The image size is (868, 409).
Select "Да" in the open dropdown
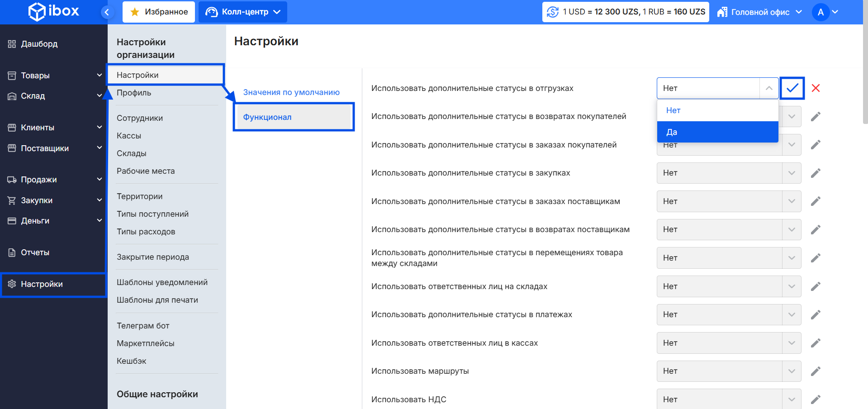click(x=717, y=132)
